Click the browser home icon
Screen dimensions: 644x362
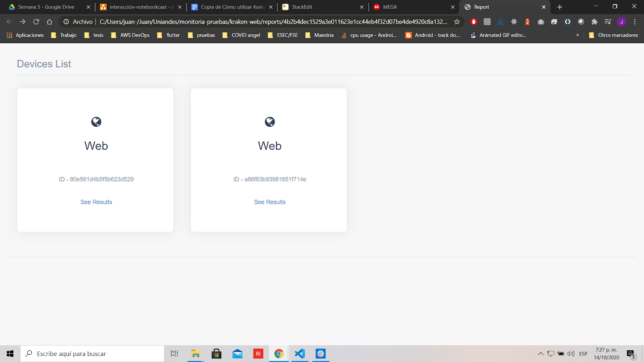click(50, 22)
